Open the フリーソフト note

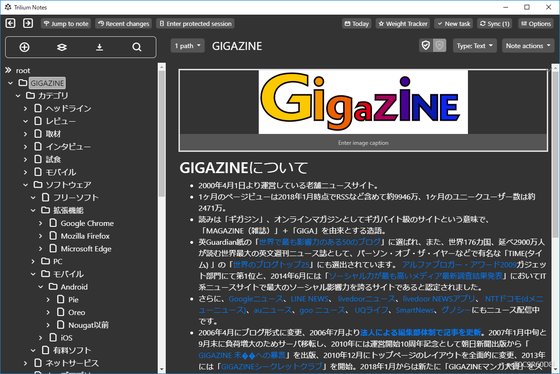click(x=76, y=198)
